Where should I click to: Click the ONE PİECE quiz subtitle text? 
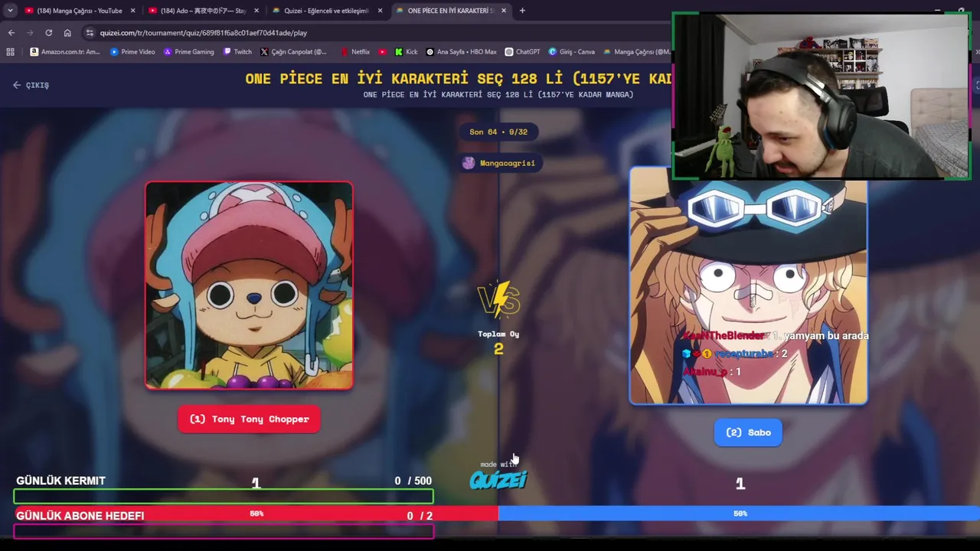click(x=498, y=95)
